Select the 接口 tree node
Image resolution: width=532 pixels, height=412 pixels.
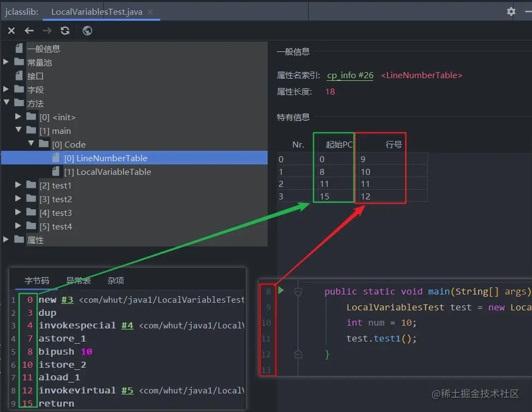pyautogui.click(x=36, y=76)
